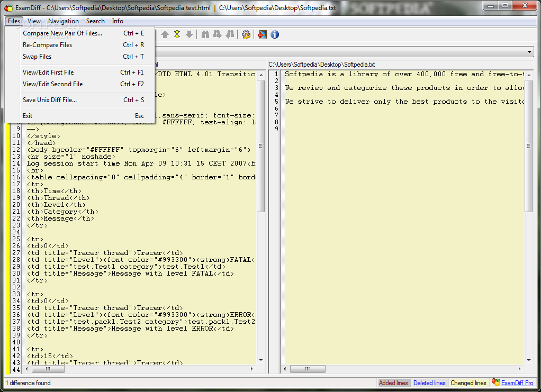Click the '</head>' line in left pane
The height and width of the screenshot is (392, 541).
(41, 143)
